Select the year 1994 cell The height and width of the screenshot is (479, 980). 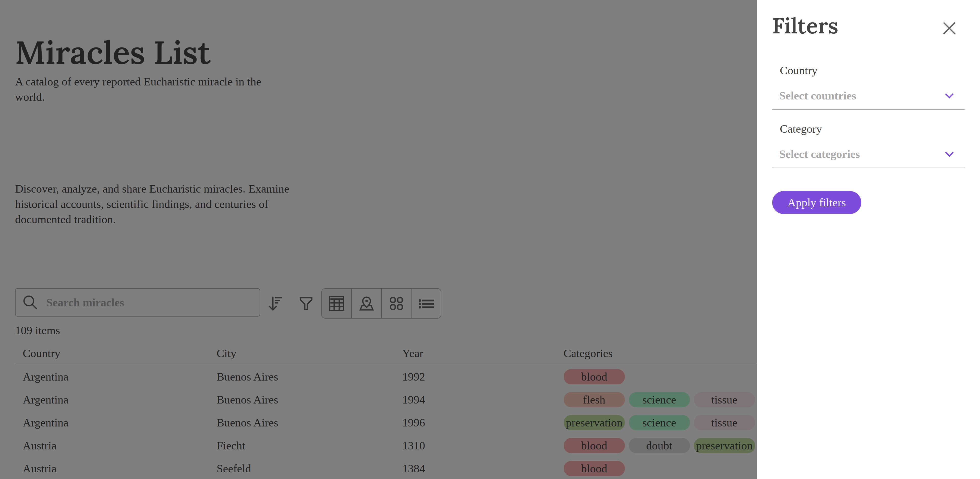click(413, 399)
